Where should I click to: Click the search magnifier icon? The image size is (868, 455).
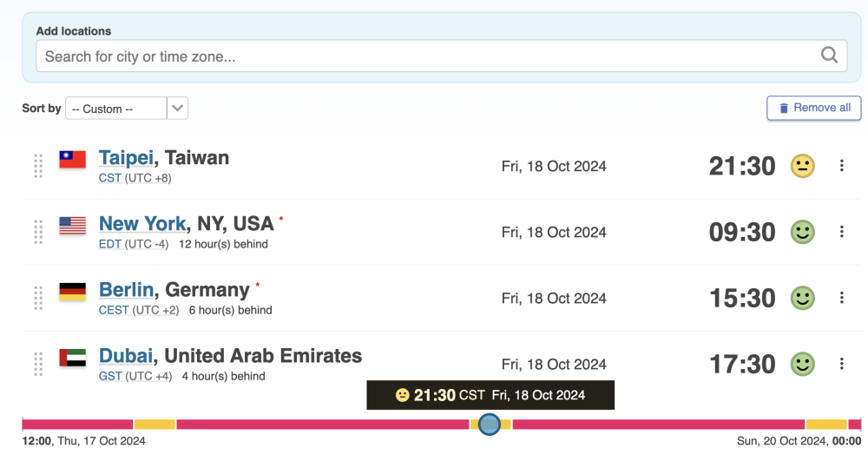click(x=829, y=55)
